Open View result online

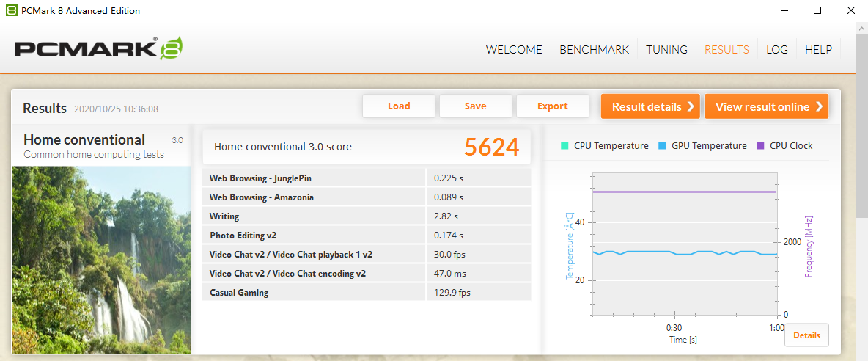pos(766,106)
